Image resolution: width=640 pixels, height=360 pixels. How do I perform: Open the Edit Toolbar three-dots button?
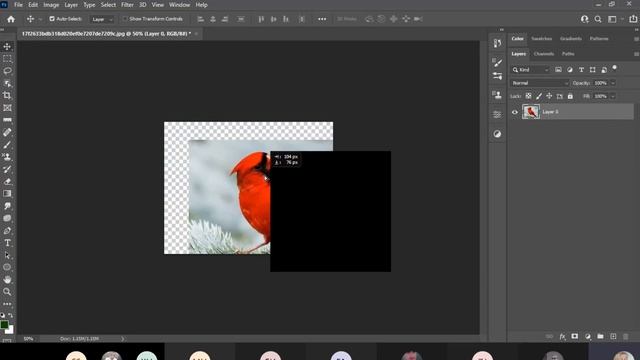[7, 304]
